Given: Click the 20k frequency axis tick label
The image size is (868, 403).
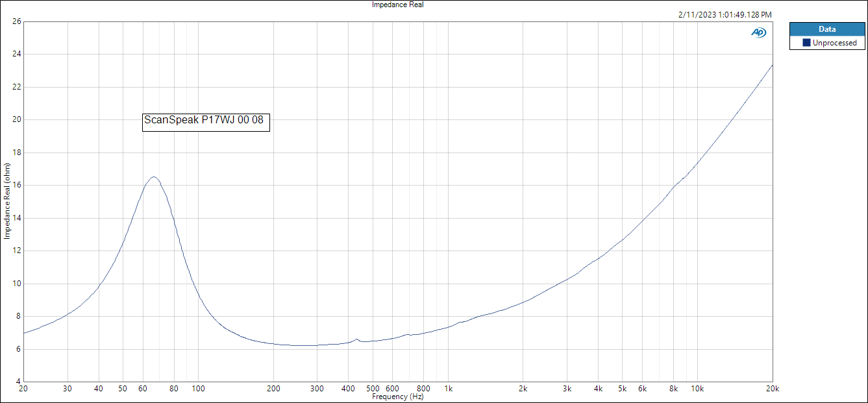Looking at the screenshot, I should [x=772, y=389].
